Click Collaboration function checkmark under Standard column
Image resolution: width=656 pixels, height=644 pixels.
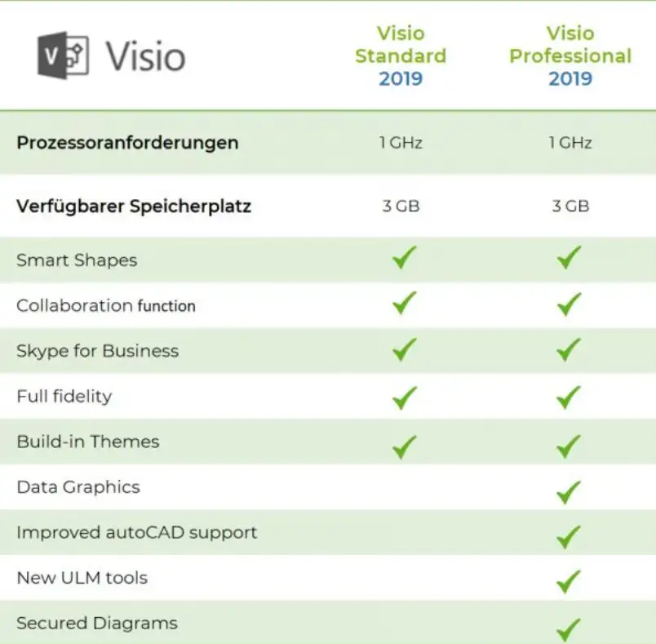[404, 304]
